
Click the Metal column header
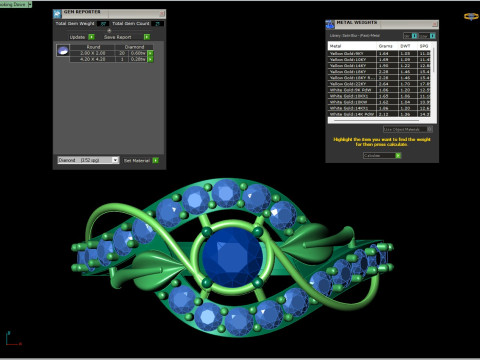click(x=352, y=46)
